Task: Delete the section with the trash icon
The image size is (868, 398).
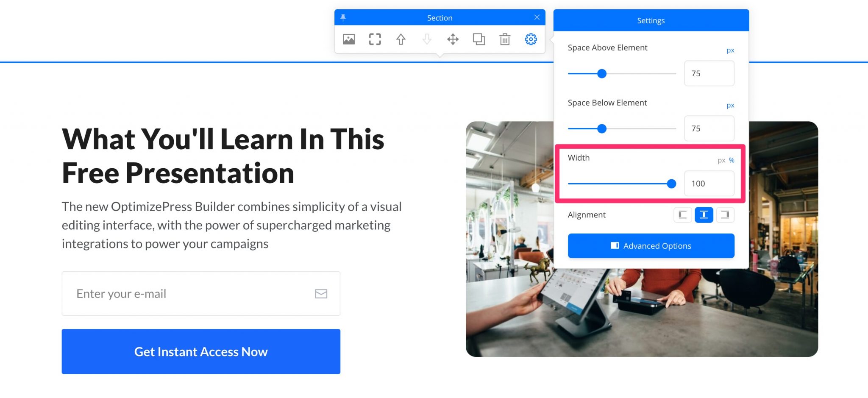Action: (505, 39)
